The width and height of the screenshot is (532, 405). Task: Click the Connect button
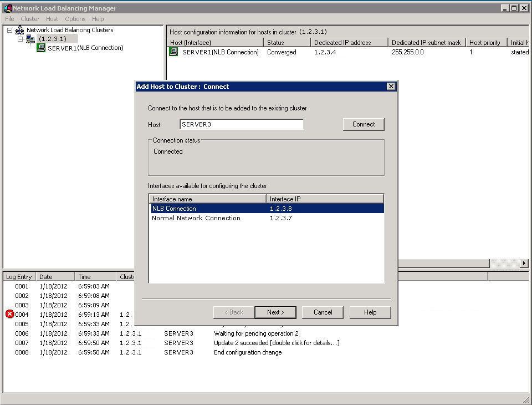364,124
